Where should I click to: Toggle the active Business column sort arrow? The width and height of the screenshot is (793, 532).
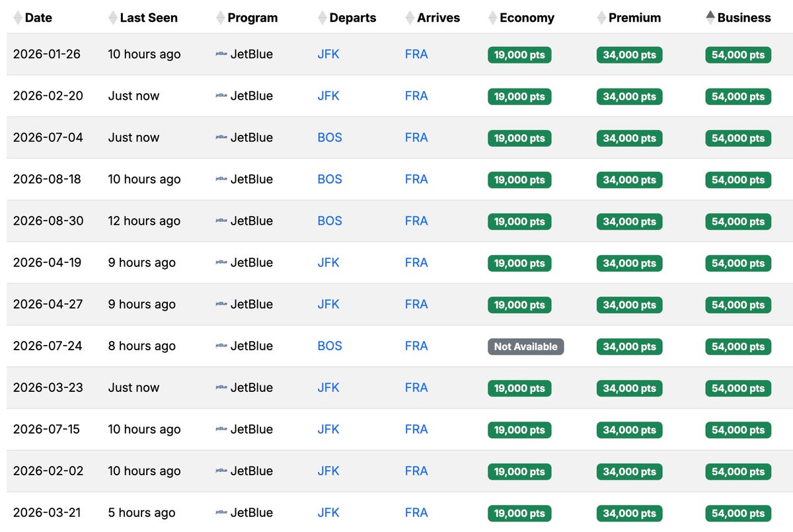[x=710, y=18]
